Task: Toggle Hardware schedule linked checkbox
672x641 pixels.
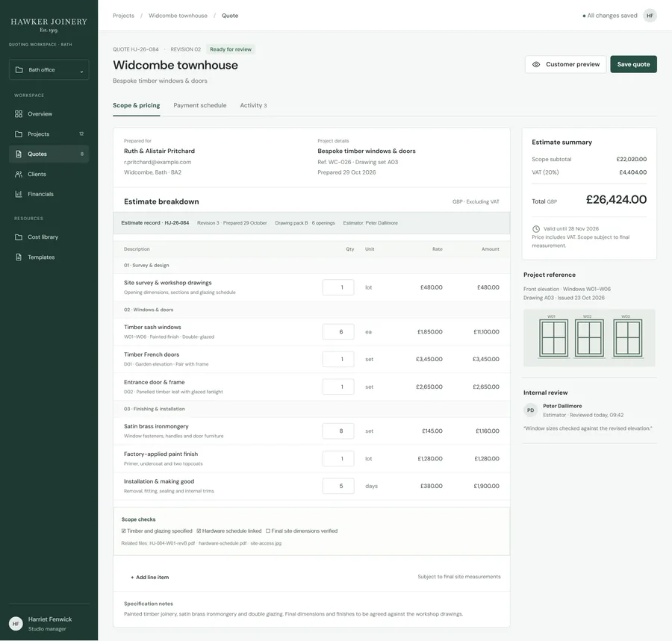Action: tap(199, 531)
